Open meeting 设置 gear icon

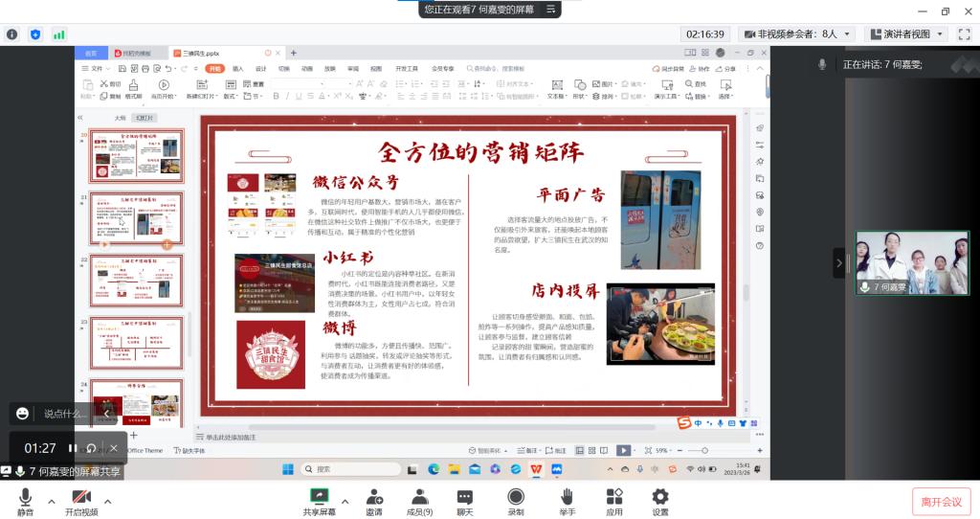pyautogui.click(x=660, y=497)
